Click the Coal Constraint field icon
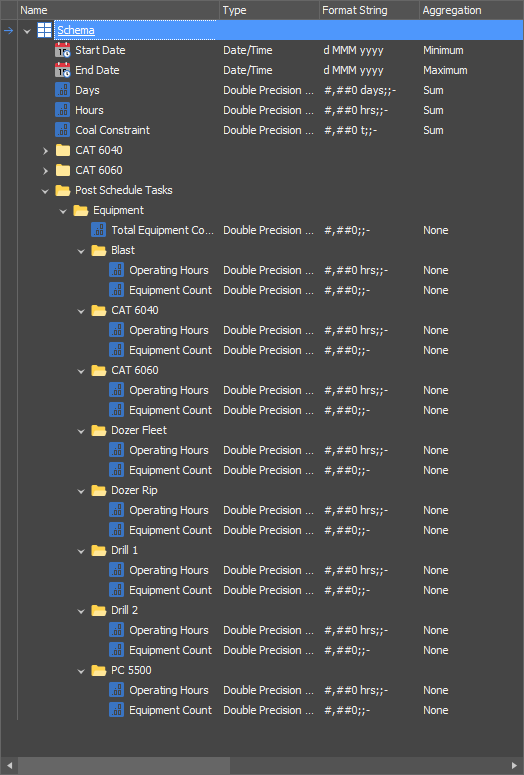524x775 pixels. [x=62, y=130]
